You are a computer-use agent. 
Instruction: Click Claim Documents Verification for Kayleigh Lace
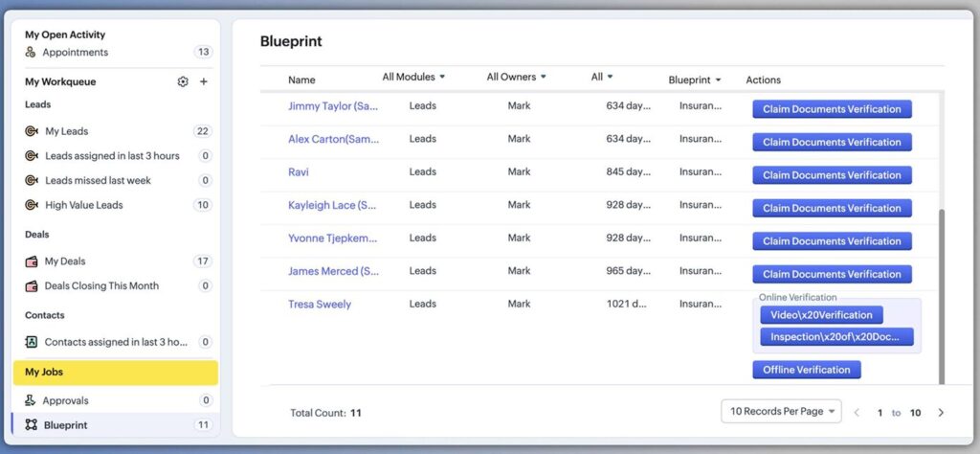tap(832, 208)
